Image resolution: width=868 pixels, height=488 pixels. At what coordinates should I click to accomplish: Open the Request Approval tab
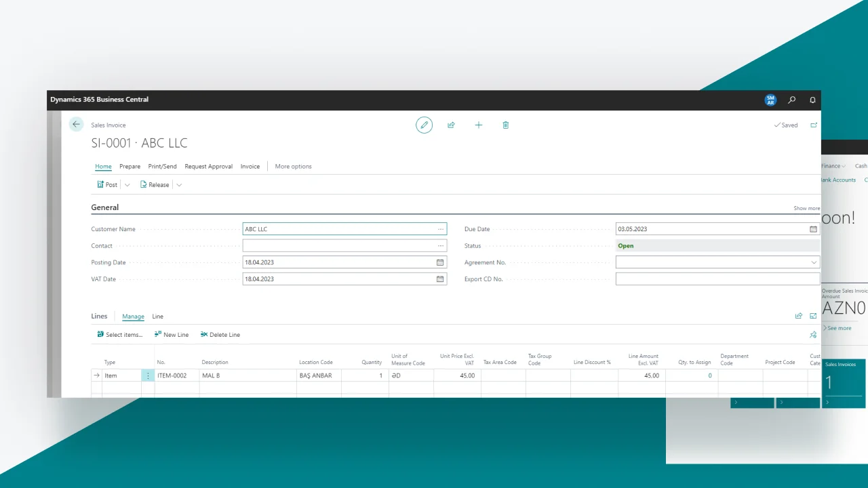[208, 166]
